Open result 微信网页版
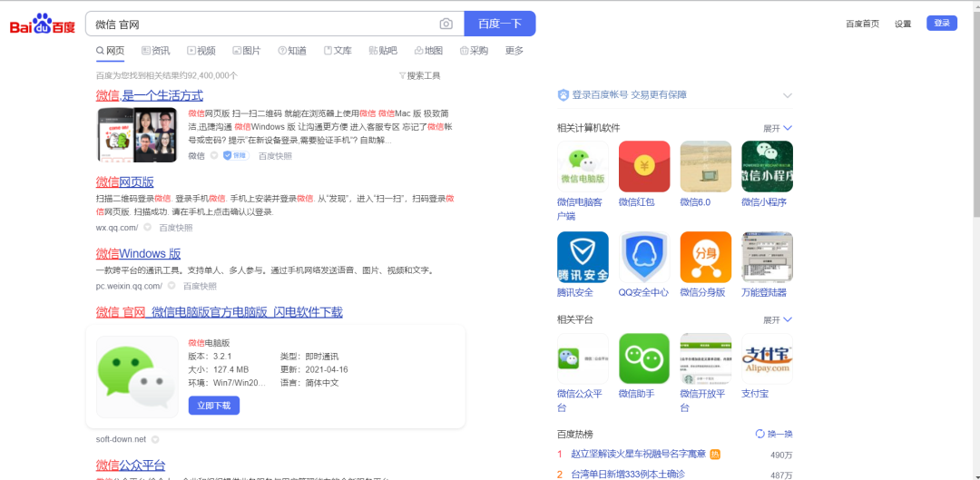Screen dimensions: 980x480 (x=124, y=181)
